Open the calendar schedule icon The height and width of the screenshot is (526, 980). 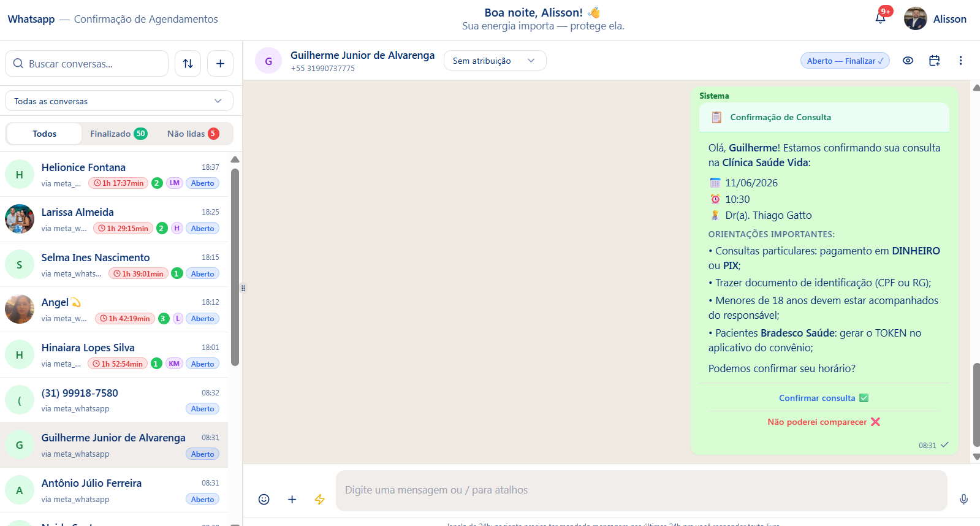(x=934, y=61)
